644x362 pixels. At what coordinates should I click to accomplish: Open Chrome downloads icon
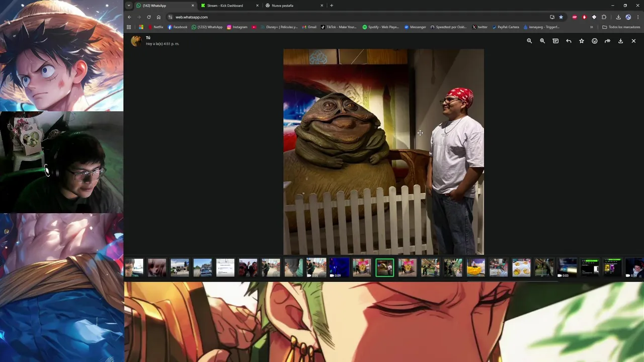click(x=618, y=17)
